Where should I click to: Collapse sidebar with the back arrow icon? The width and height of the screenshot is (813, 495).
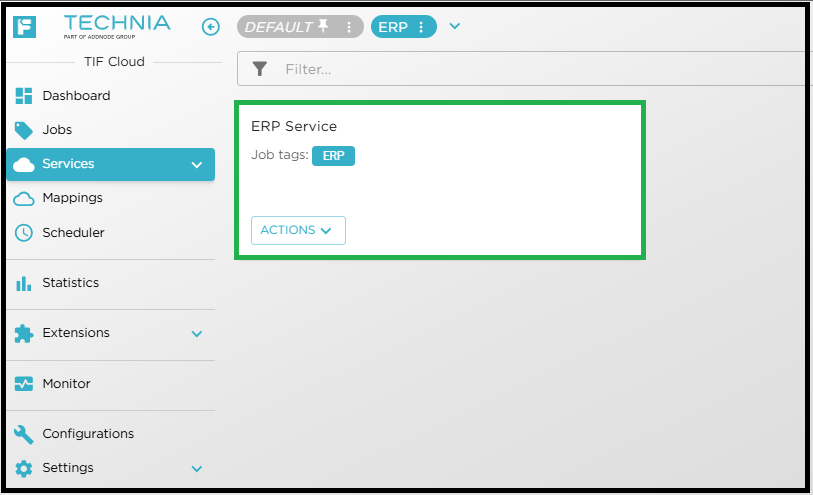point(210,27)
